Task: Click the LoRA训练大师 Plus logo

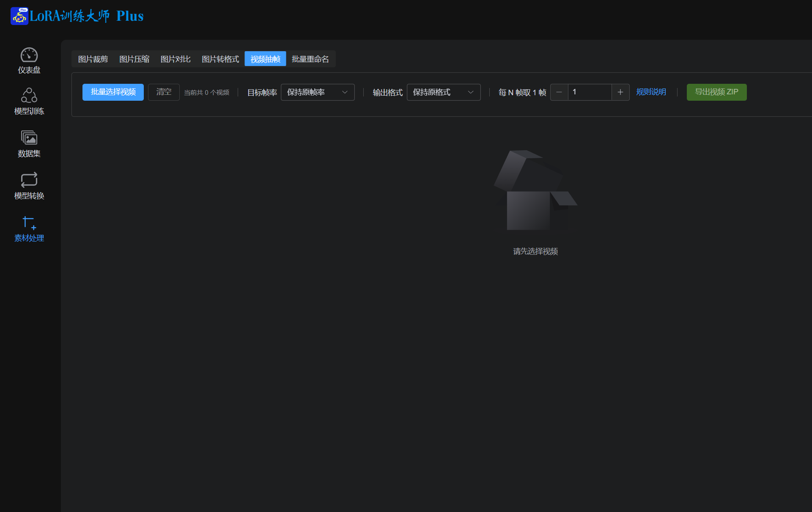Action: (77, 16)
